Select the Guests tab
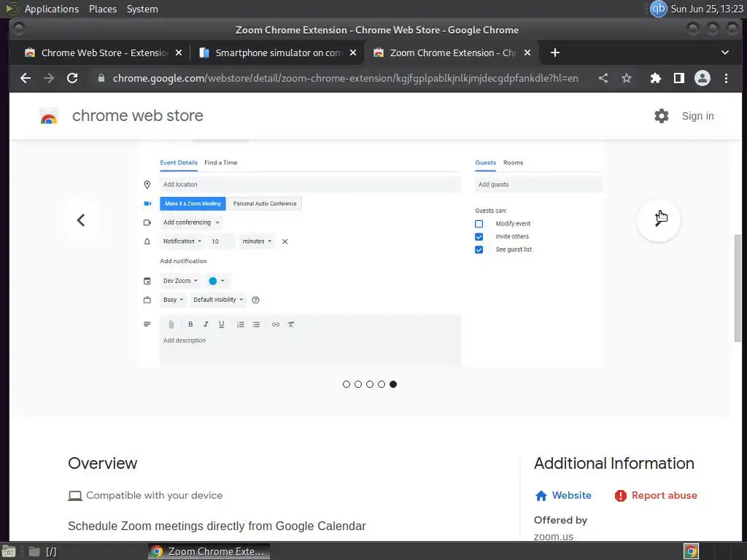The width and height of the screenshot is (747, 560). point(485,163)
